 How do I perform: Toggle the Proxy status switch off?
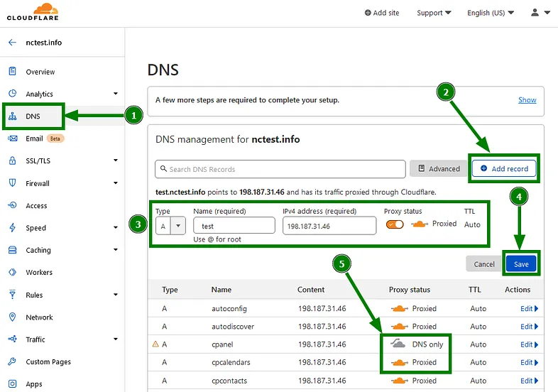(395, 224)
